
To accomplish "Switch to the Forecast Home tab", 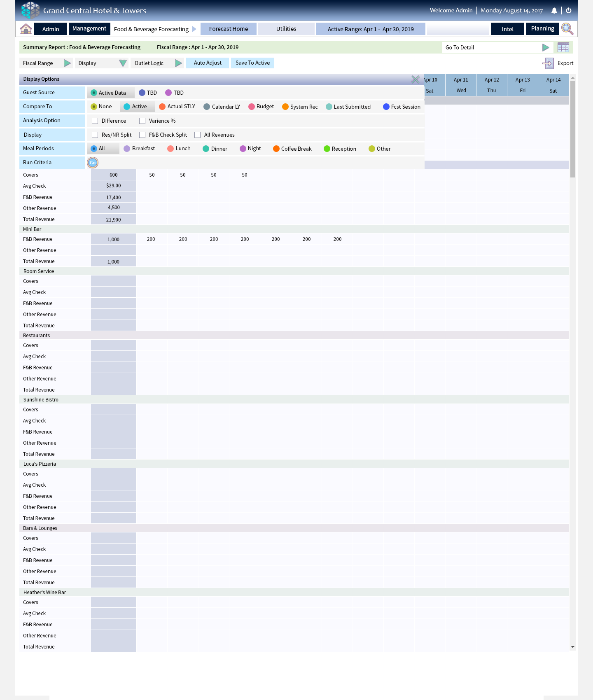I will 229,29.
